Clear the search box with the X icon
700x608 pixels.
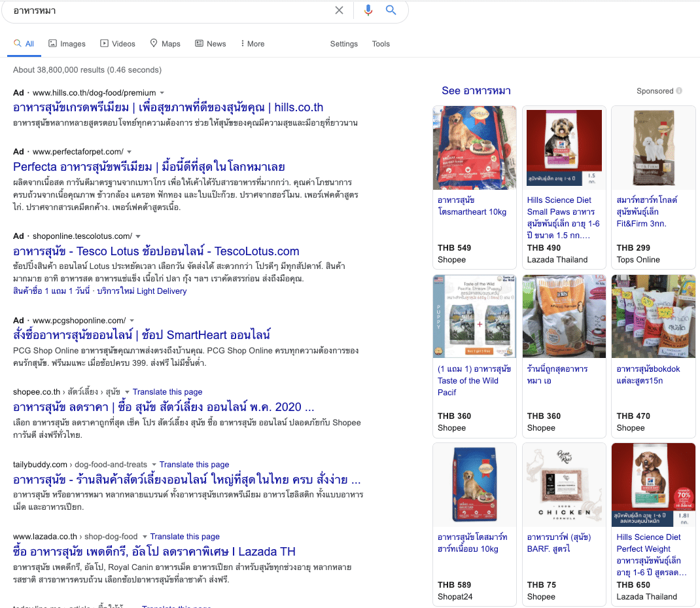coord(340,10)
